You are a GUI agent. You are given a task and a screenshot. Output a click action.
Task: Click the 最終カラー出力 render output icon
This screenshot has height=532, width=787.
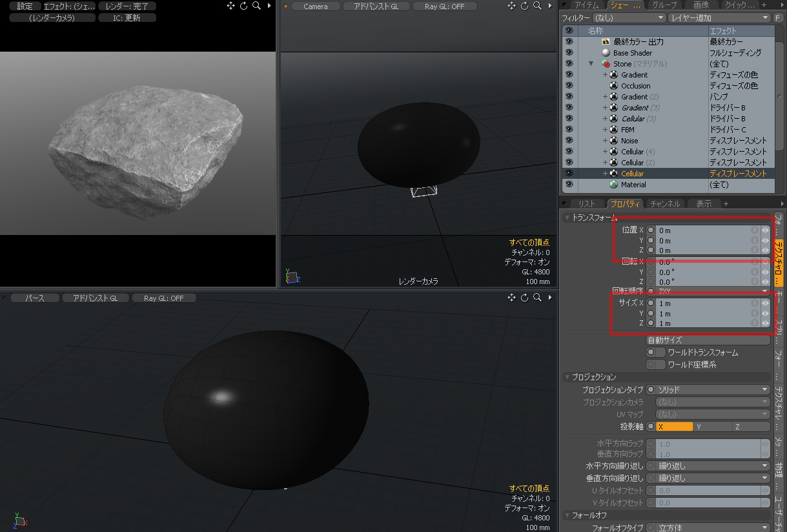tap(606, 42)
